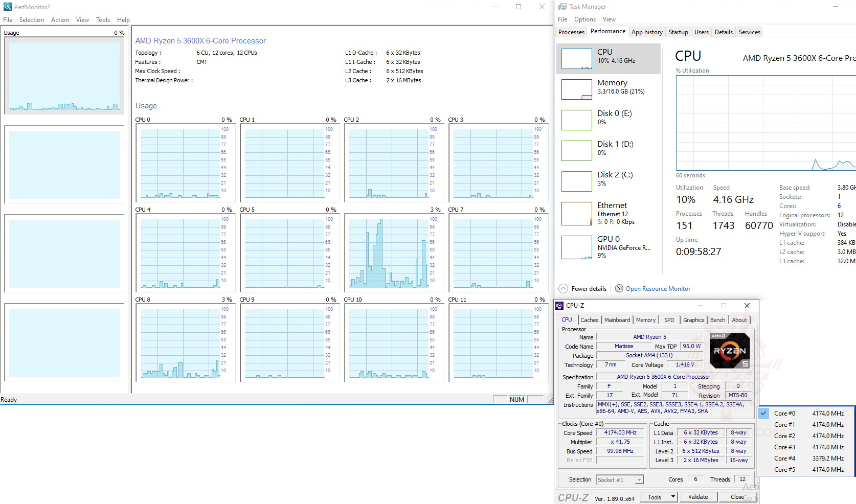Open the Details tab in Task Manager
856x504 pixels.
724,32
